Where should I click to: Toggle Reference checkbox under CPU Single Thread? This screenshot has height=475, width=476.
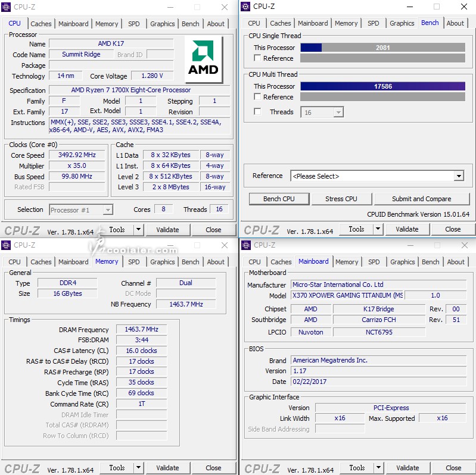pyautogui.click(x=257, y=58)
